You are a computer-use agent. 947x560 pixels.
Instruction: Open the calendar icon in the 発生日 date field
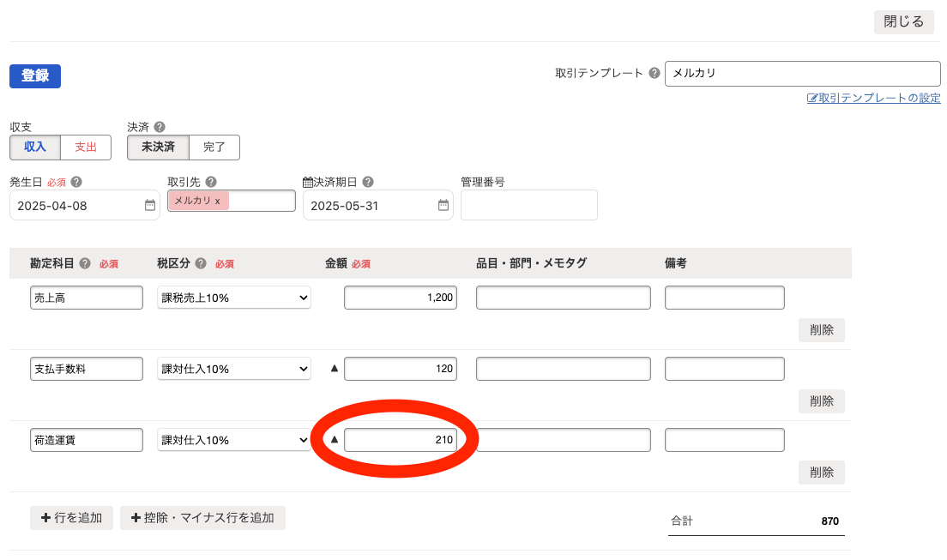coord(149,205)
